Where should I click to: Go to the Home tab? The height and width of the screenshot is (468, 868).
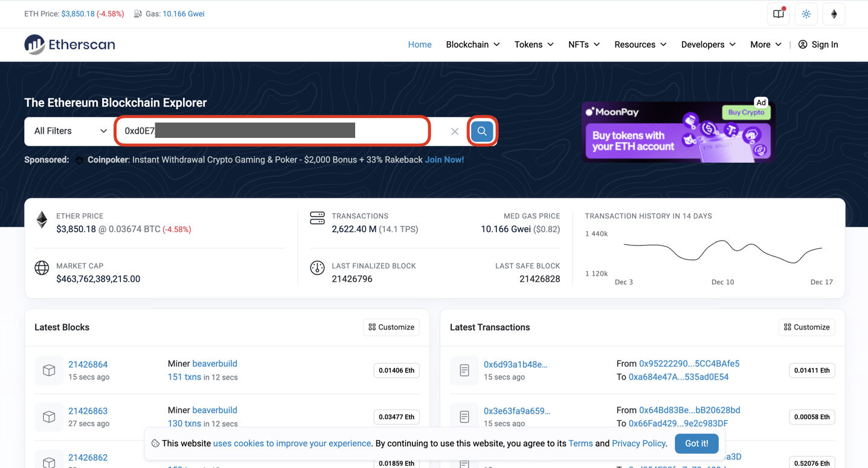420,44
